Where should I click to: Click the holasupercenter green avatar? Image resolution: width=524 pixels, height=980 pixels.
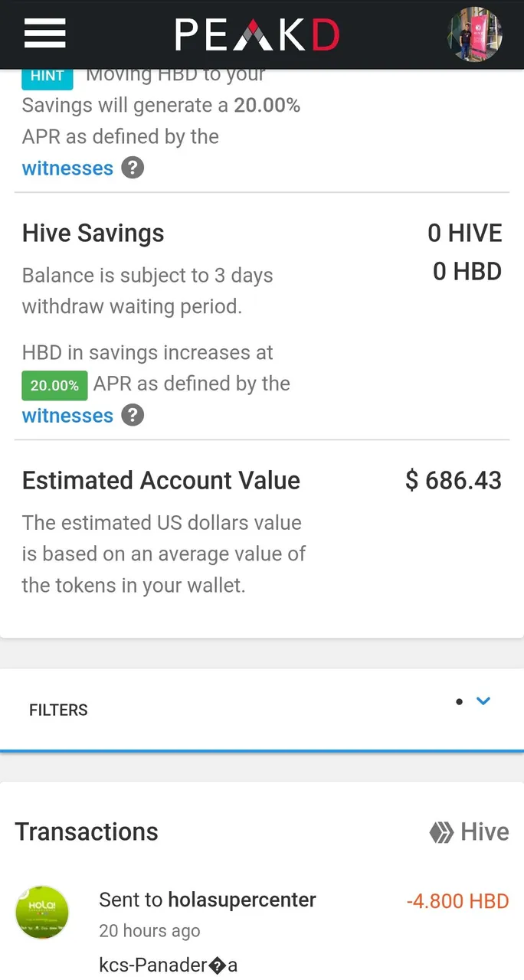click(42, 913)
